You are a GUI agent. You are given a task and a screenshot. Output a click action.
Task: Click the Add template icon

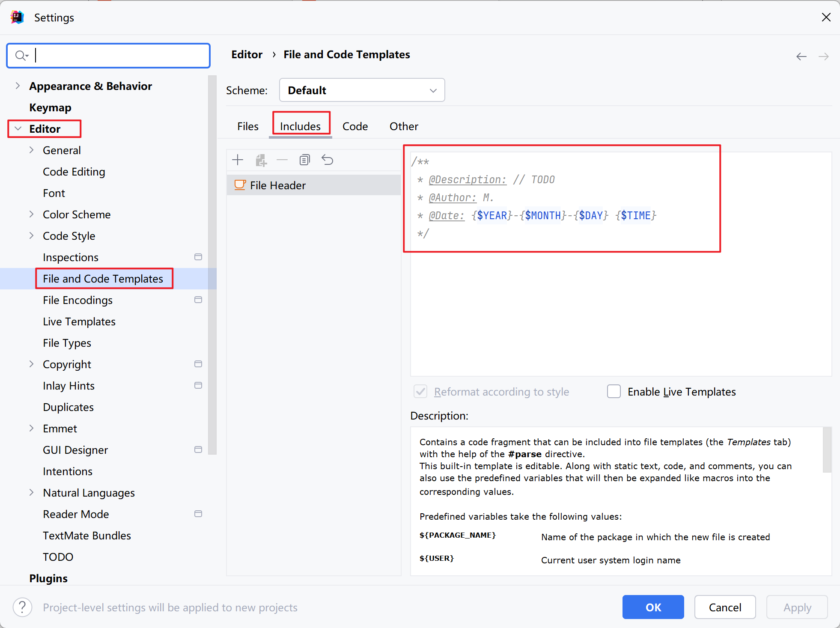[238, 160]
